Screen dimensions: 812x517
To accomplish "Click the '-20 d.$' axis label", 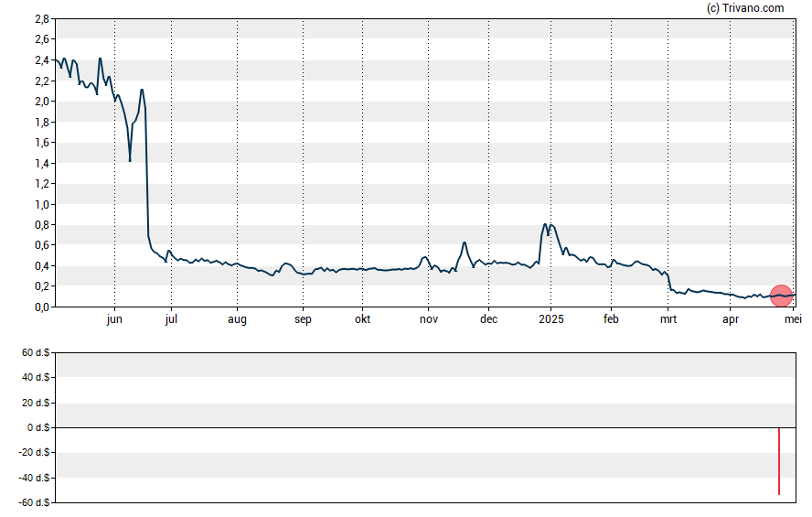I will pyautogui.click(x=34, y=453).
